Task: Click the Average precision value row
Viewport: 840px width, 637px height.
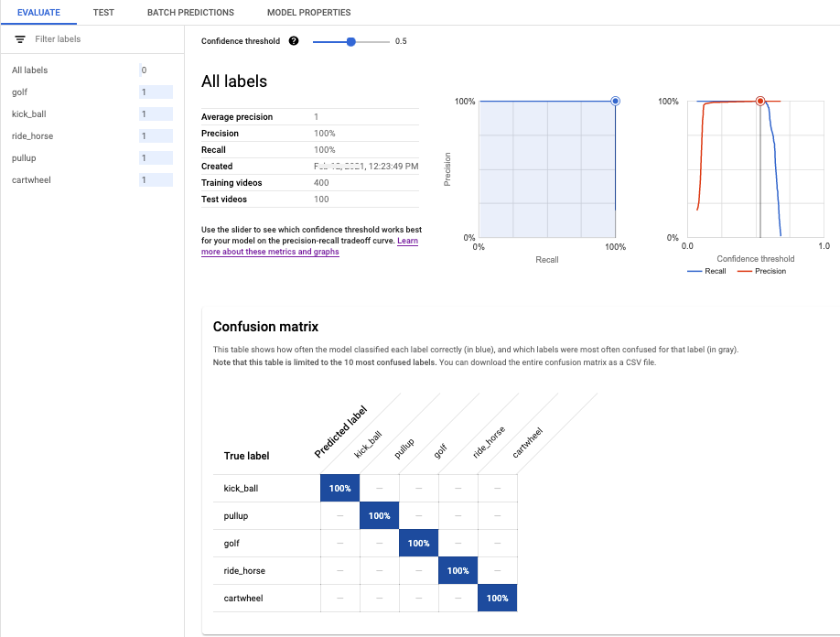Action: (x=309, y=117)
